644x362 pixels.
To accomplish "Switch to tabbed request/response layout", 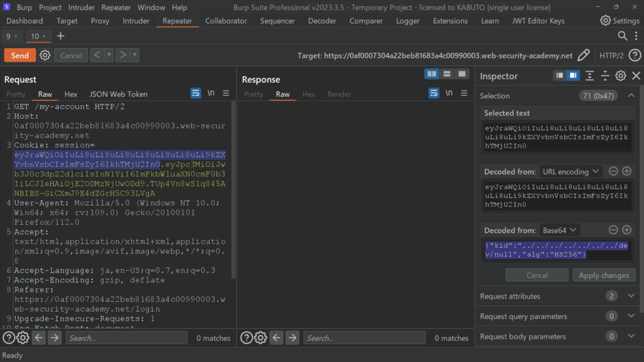I will (x=462, y=74).
